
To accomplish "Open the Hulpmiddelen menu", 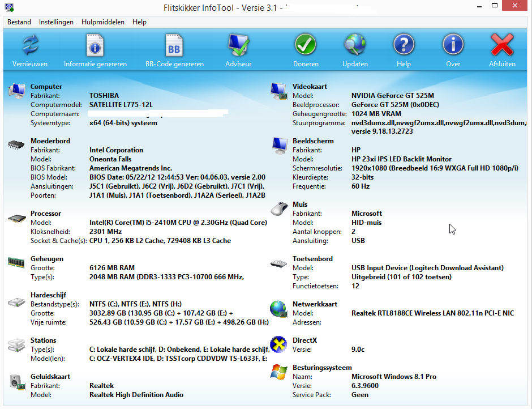I will coord(103,22).
